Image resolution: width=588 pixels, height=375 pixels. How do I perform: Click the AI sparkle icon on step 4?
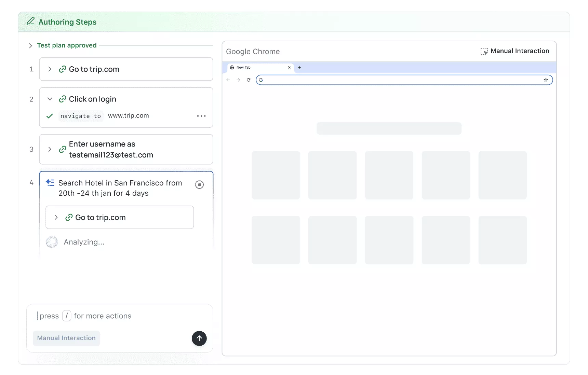coord(50,183)
